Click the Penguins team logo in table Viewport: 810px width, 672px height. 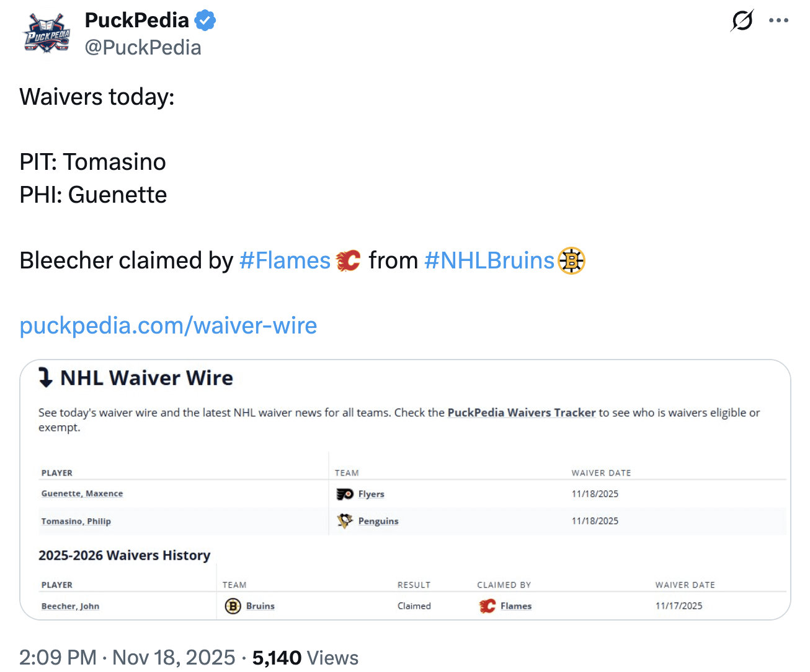(345, 521)
